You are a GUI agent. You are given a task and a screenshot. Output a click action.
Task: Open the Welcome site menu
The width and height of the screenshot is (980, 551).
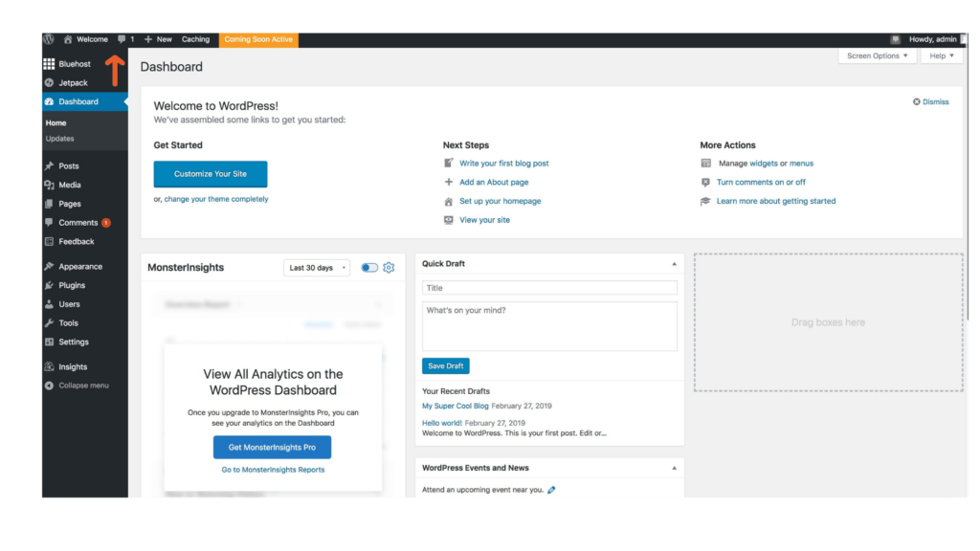pyautogui.click(x=85, y=39)
